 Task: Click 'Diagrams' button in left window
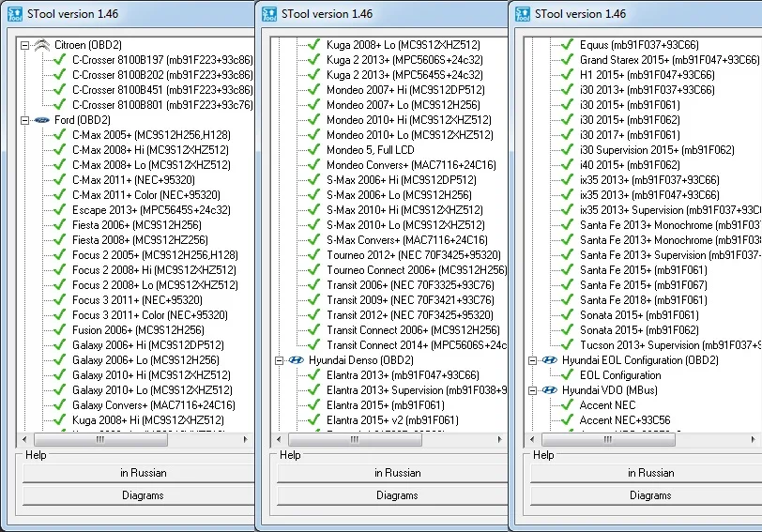(x=139, y=495)
